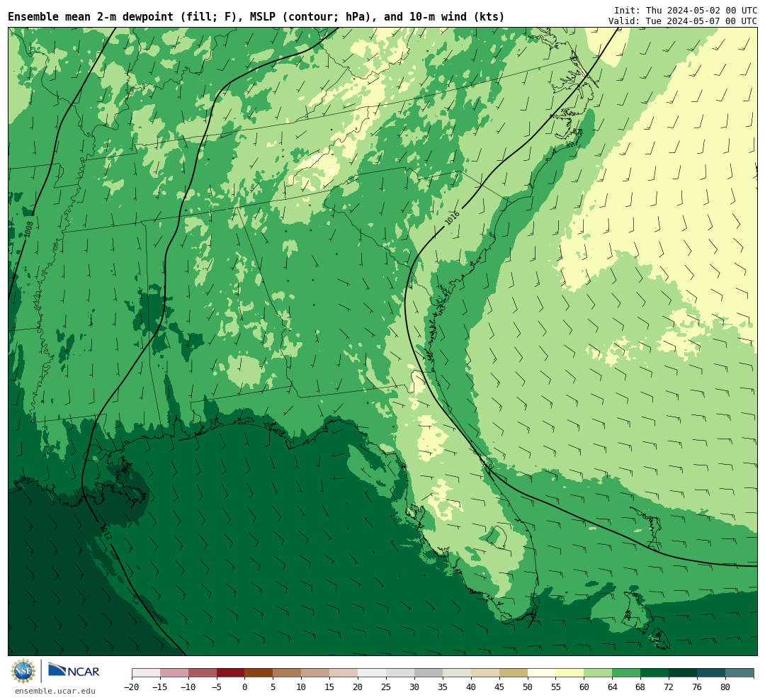Click the 1012 isobar contour label
Image resolution: width=765 pixels, height=700 pixels.
pyautogui.click(x=106, y=532)
